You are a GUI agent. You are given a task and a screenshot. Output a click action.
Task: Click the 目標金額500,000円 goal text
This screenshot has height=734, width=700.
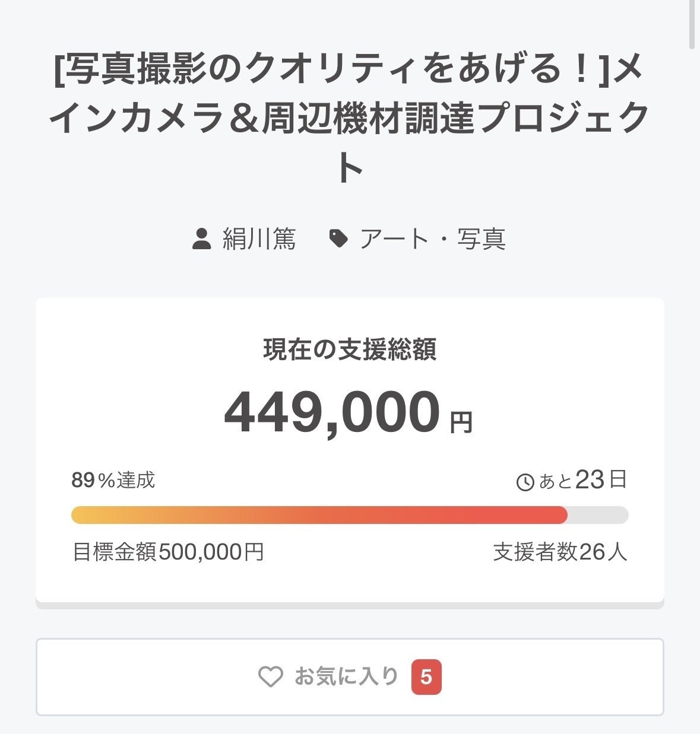point(168,552)
